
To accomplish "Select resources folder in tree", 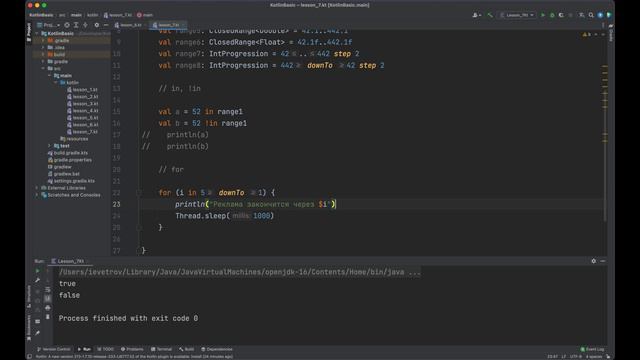I will (74, 139).
